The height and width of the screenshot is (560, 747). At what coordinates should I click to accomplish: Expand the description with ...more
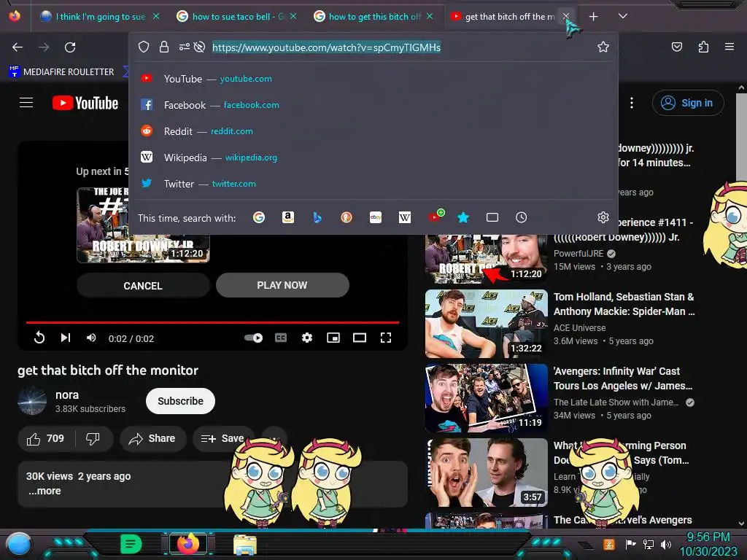44,491
